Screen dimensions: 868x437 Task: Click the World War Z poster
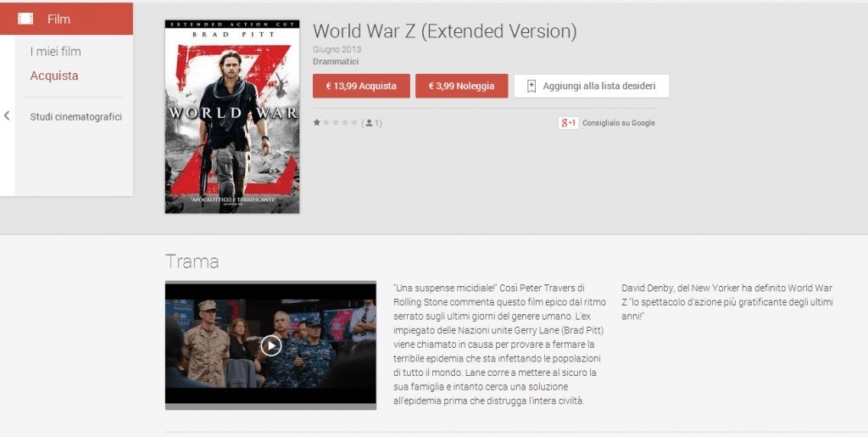pyautogui.click(x=231, y=116)
